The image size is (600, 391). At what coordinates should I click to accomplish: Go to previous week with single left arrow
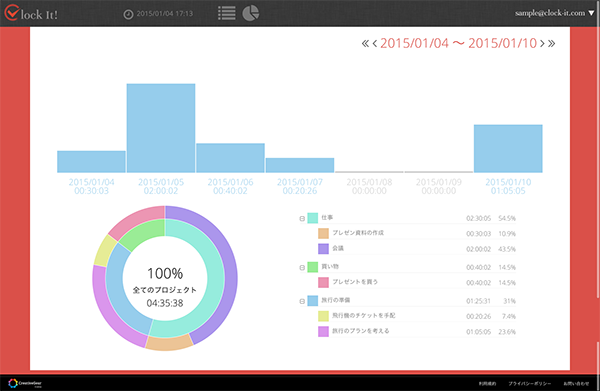375,44
